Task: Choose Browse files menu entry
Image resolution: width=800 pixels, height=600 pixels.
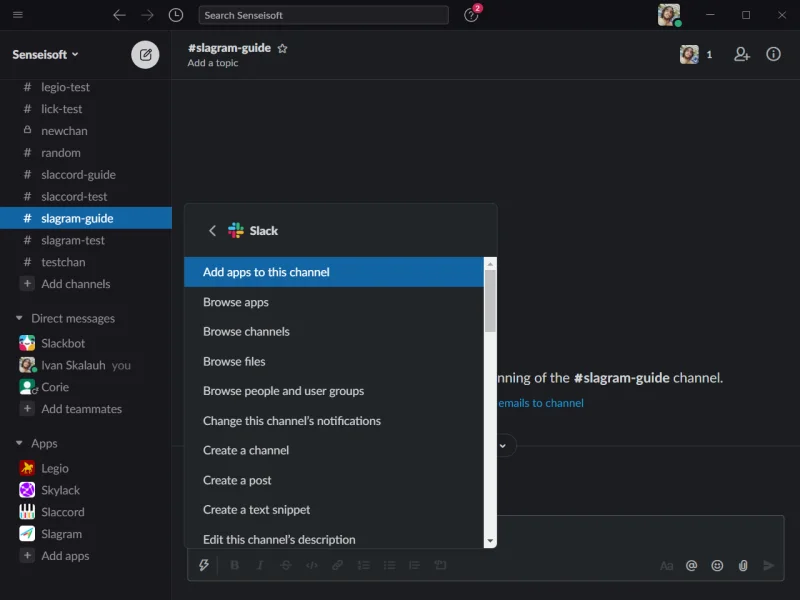Action: [334, 362]
